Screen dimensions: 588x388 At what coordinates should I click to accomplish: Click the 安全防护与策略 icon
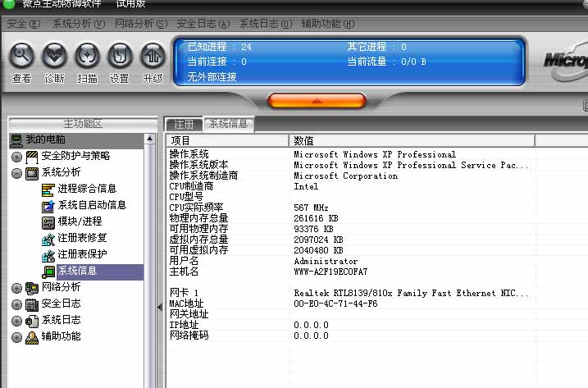coord(32,157)
